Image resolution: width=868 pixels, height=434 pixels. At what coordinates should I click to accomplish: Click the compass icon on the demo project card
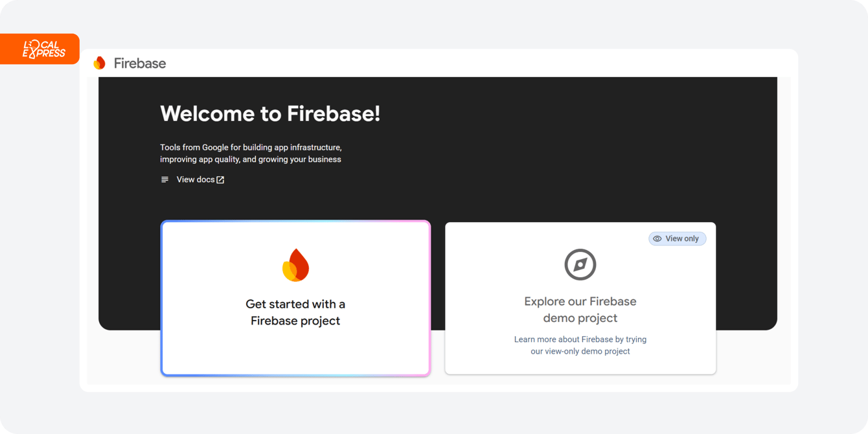(x=580, y=264)
